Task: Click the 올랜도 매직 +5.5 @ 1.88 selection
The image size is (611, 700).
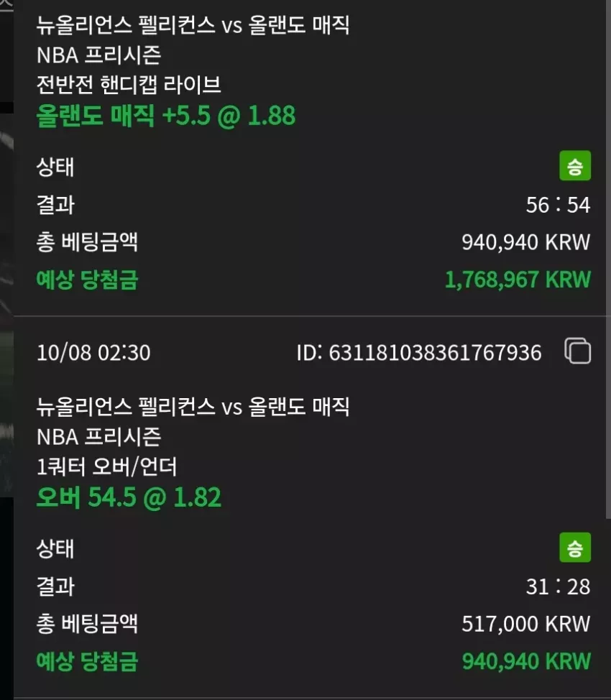Action: click(x=166, y=115)
